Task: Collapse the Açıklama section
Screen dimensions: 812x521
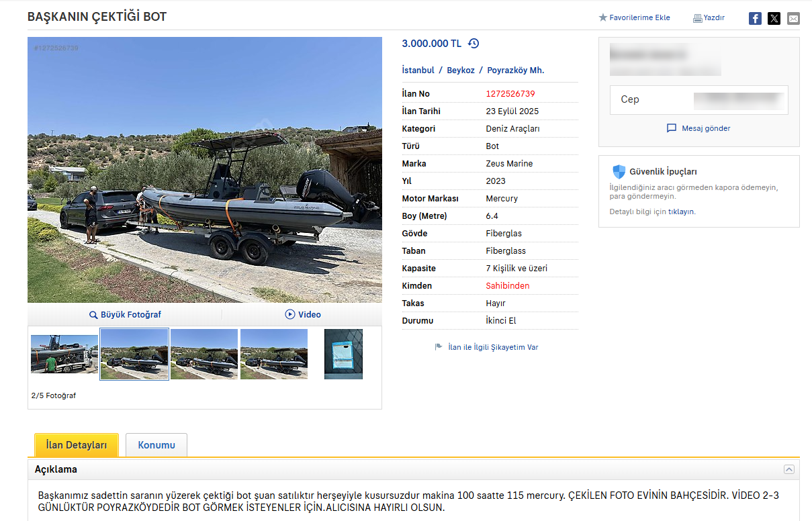Action: [789, 469]
